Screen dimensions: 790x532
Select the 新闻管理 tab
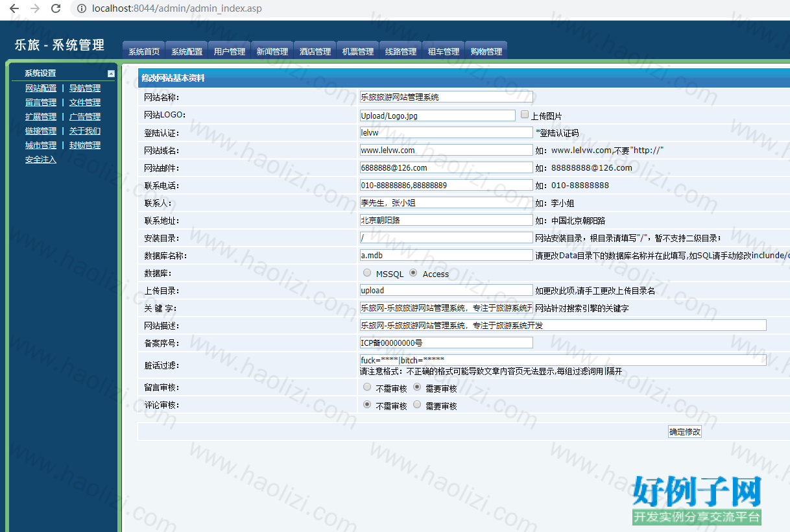point(272,51)
